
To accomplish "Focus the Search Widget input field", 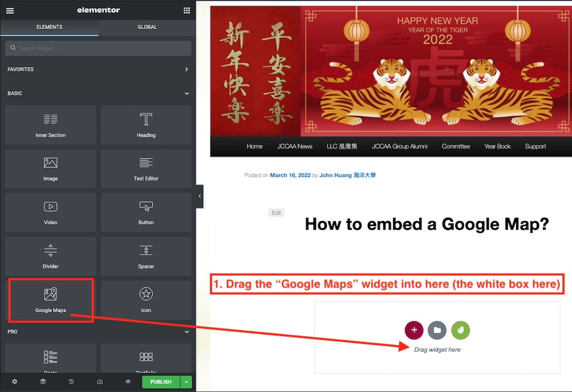I will coord(98,48).
